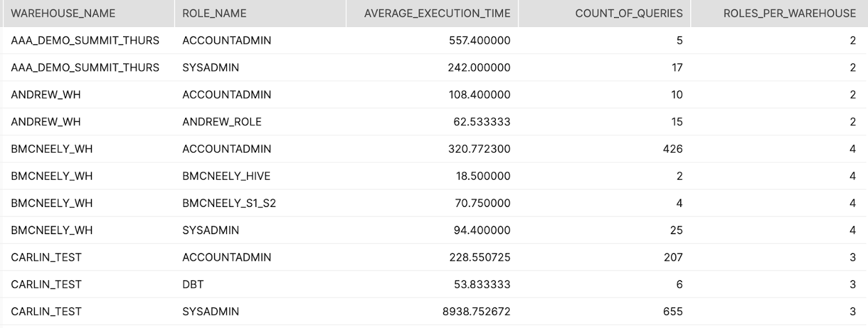Select the ANDREW_ROLE role cell

[x=222, y=122]
